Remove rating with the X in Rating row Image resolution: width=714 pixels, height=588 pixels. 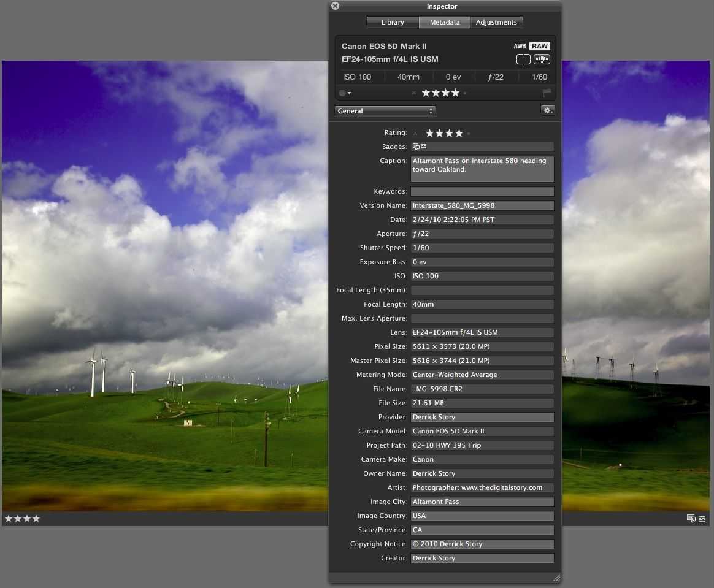[415, 133]
